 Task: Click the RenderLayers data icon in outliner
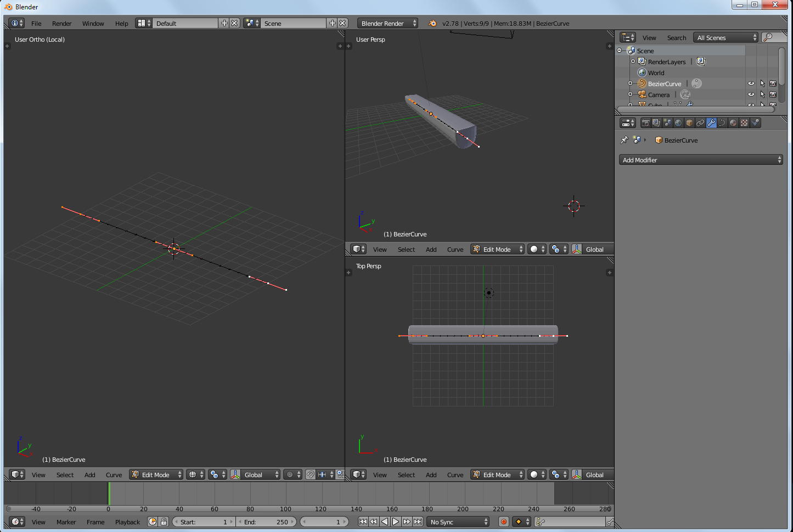(x=701, y=61)
